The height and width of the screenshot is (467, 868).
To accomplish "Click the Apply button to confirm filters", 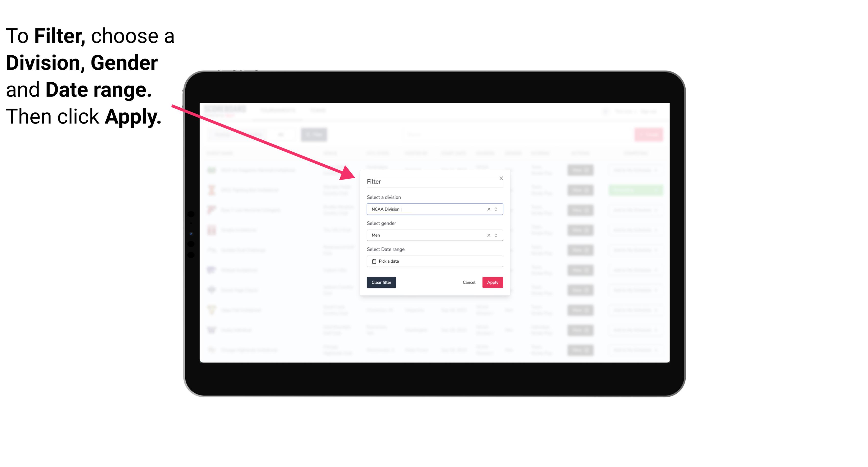I will click(492, 283).
